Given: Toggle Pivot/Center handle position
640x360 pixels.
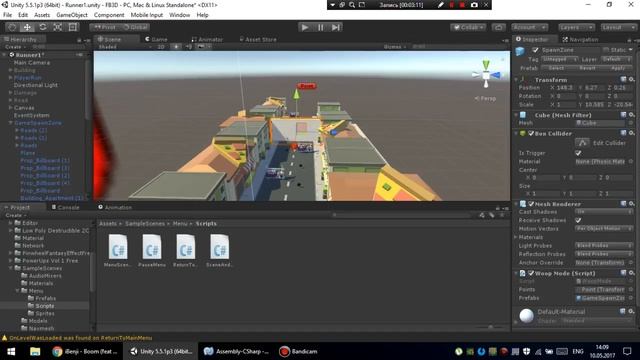Looking at the screenshot, I should 105,27.
